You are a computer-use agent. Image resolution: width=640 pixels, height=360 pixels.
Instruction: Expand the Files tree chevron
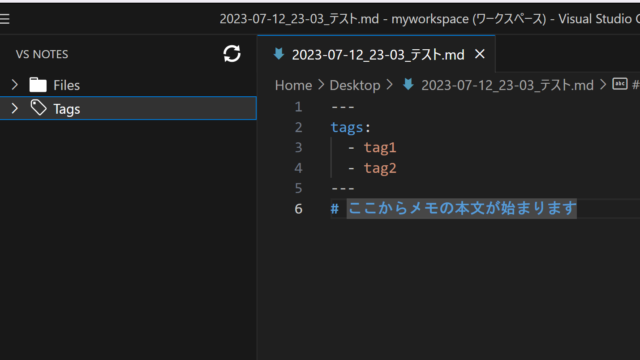(x=15, y=85)
